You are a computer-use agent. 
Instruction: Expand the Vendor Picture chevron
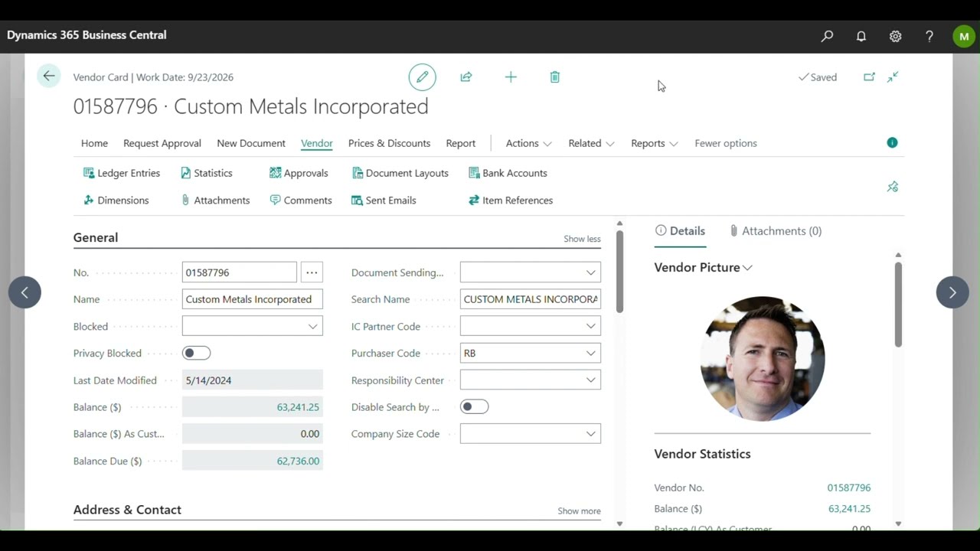coord(747,268)
